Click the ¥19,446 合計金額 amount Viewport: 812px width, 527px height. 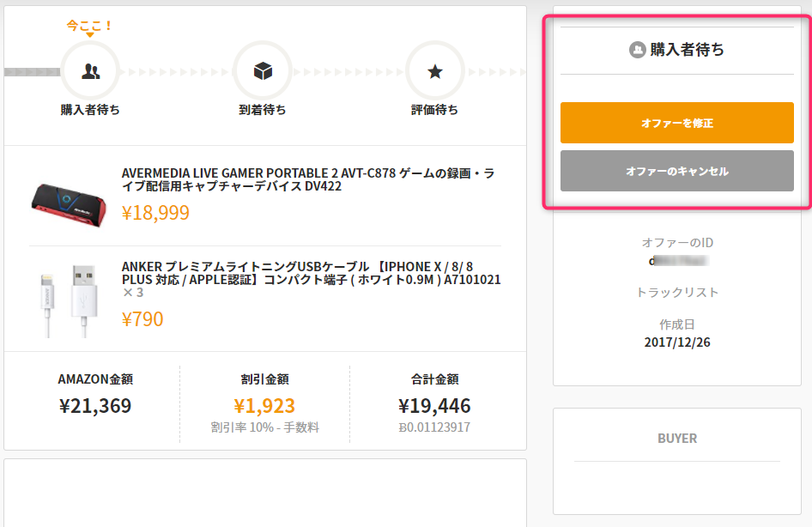[434, 406]
